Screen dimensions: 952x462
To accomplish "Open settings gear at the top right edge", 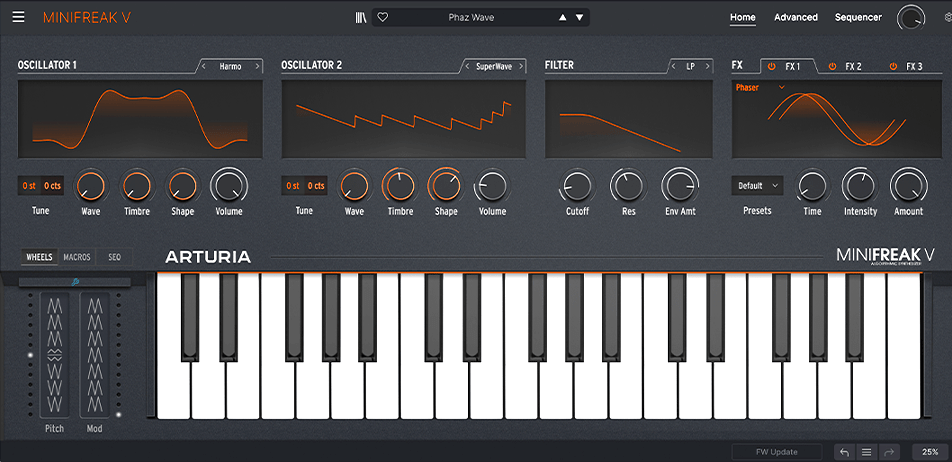I will [x=948, y=18].
